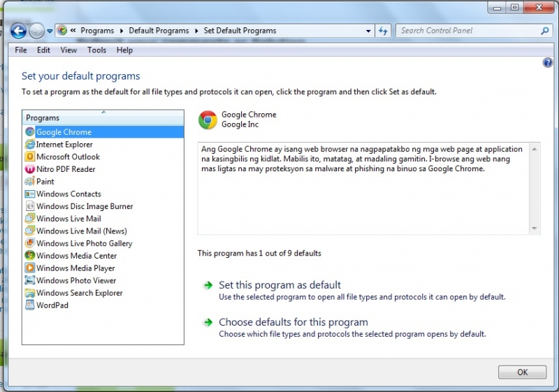Viewport: 559px width, 392px height.
Task: Click Set this program as default
Action: click(279, 285)
